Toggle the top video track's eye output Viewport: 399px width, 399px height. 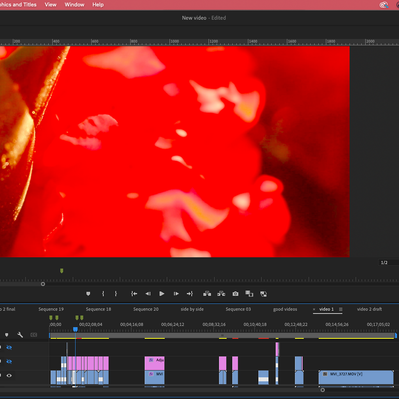pos(9,347)
